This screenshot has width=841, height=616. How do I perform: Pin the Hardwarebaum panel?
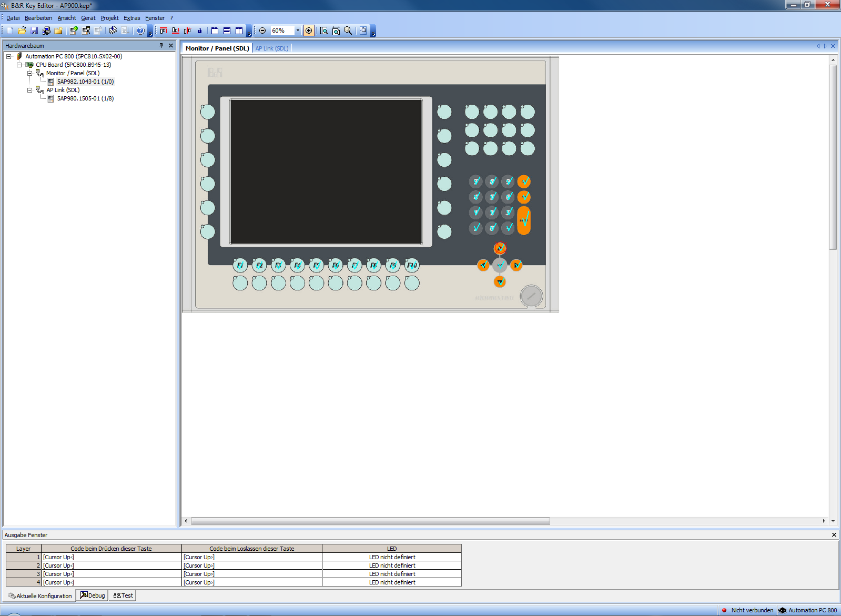161,46
